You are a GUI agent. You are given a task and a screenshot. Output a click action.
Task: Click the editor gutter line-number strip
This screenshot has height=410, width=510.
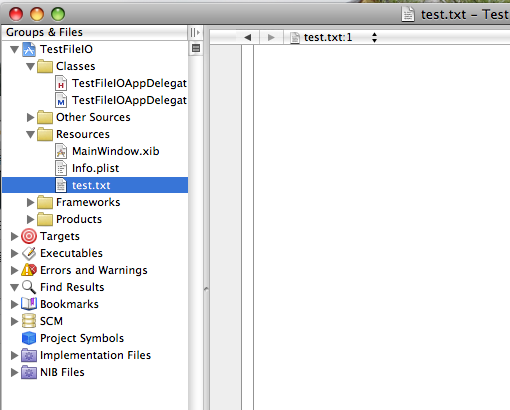click(225, 227)
